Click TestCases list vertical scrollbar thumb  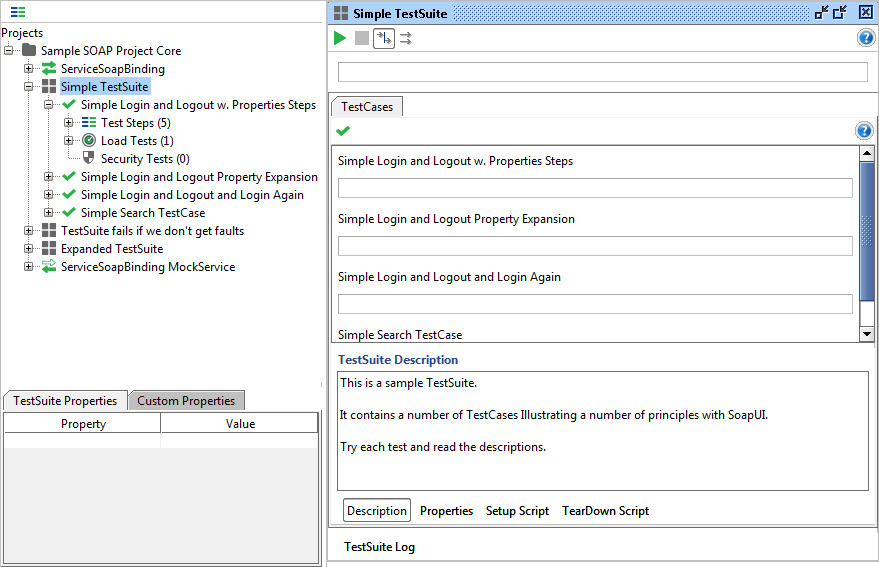(x=867, y=231)
